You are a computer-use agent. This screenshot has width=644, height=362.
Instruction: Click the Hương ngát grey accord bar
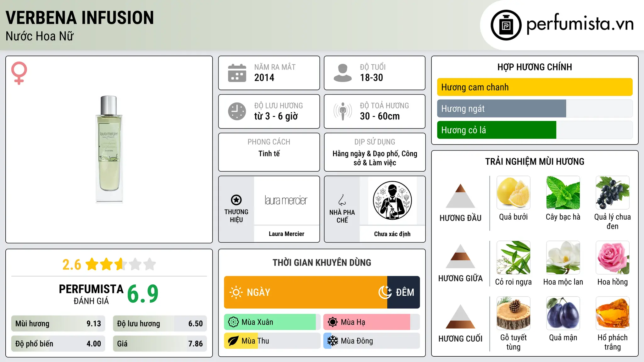tap(502, 109)
